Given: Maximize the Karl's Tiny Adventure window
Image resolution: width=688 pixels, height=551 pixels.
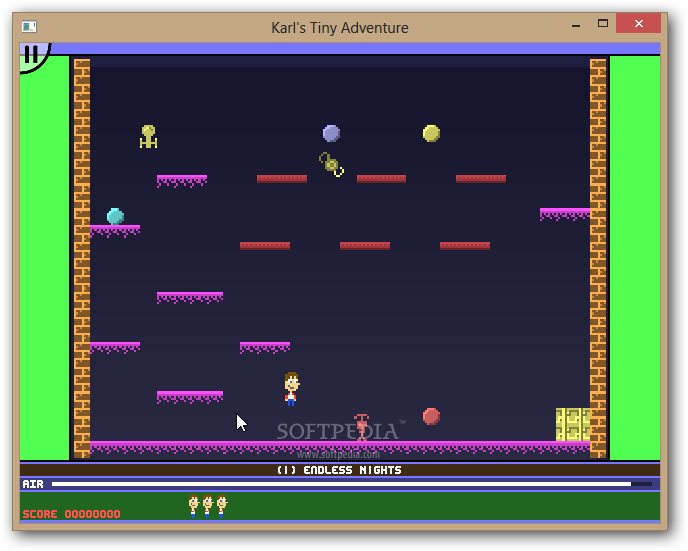Looking at the screenshot, I should (x=603, y=23).
